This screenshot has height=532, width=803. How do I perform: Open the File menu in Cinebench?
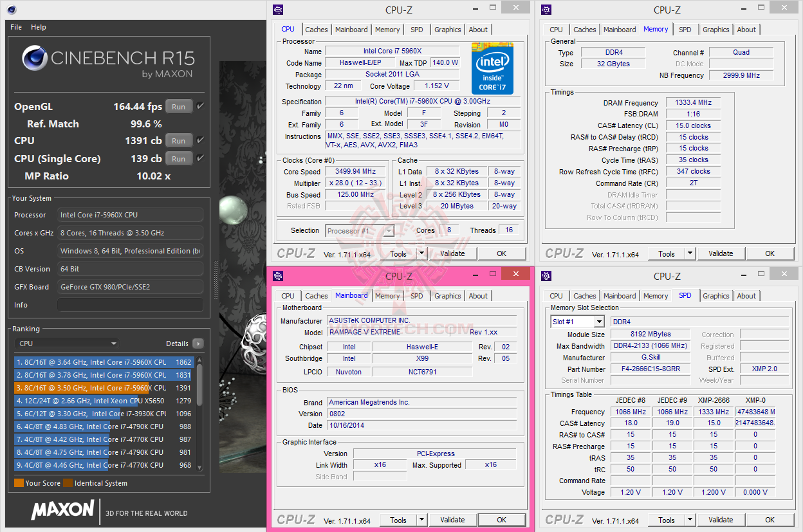click(x=16, y=27)
